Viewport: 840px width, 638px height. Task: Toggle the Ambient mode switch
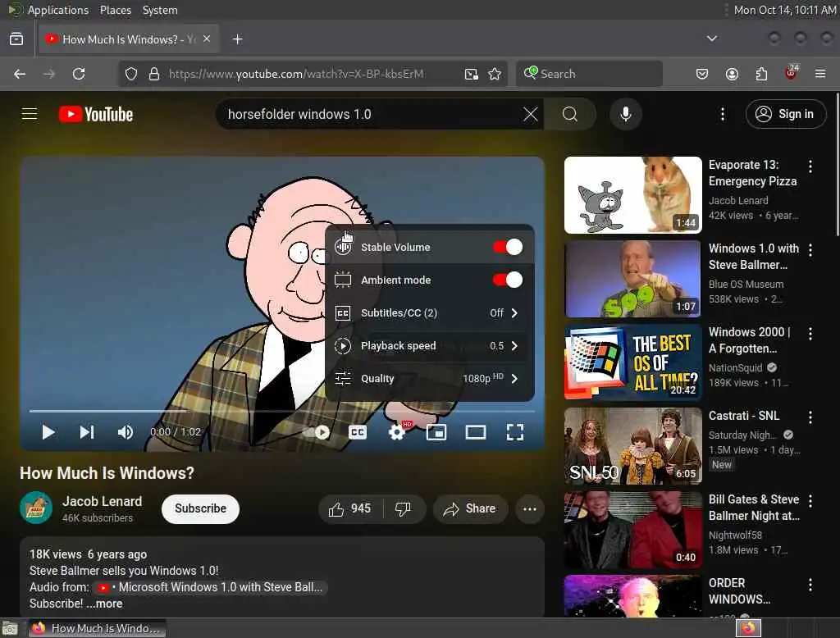(507, 280)
